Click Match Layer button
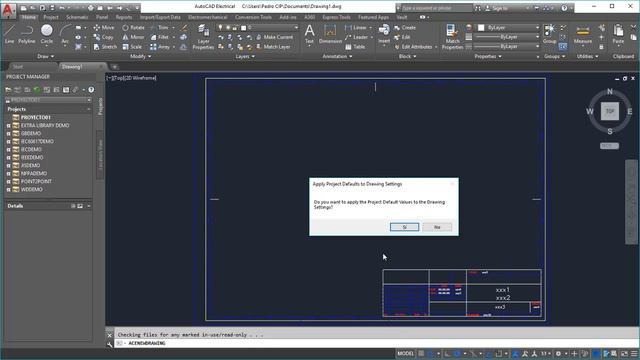The width and height of the screenshot is (640, 360). tap(273, 47)
